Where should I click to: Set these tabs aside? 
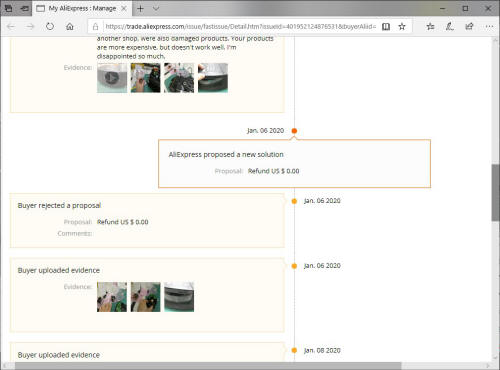[x=24, y=8]
